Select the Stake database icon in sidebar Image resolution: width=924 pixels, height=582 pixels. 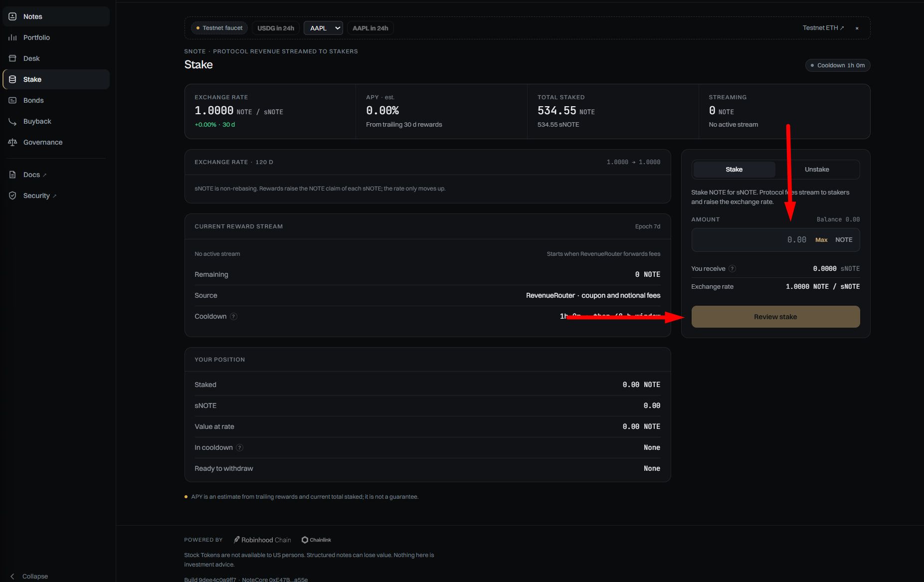coord(12,79)
